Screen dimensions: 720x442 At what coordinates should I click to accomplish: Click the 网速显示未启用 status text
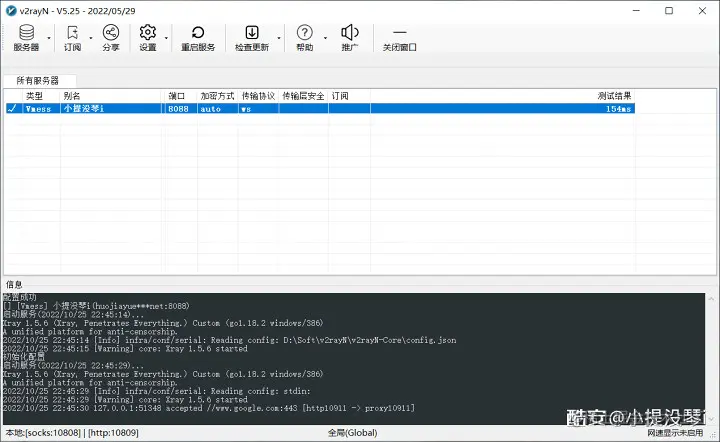click(675, 432)
